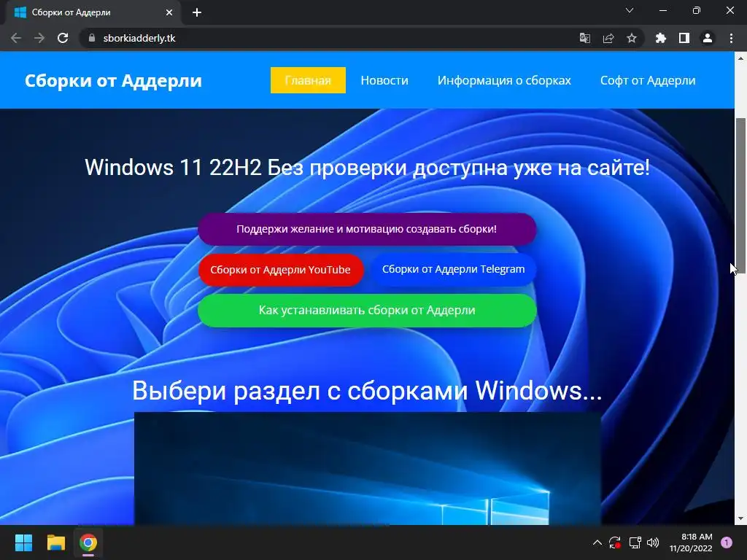Viewport: 747px width, 560px height.
Task: Share this page via share icon
Action: point(608,38)
